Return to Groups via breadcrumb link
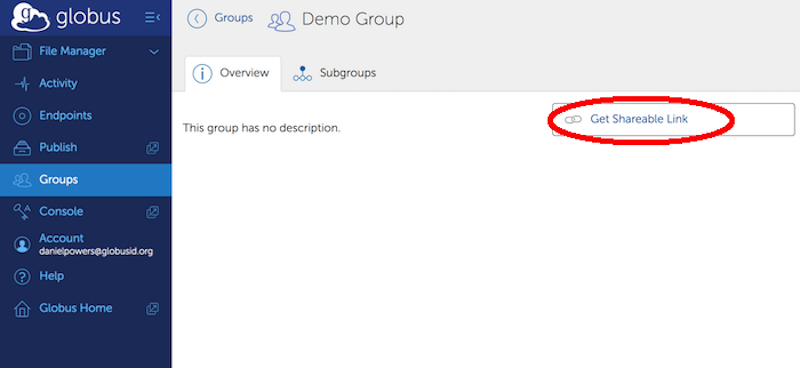 [233, 18]
